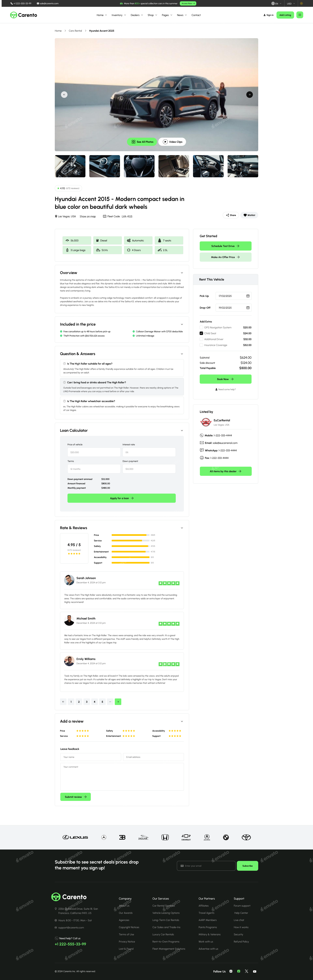The width and height of the screenshot is (313, 980).
Task: Click Show on map next to Las Vegas
Action: (88, 216)
